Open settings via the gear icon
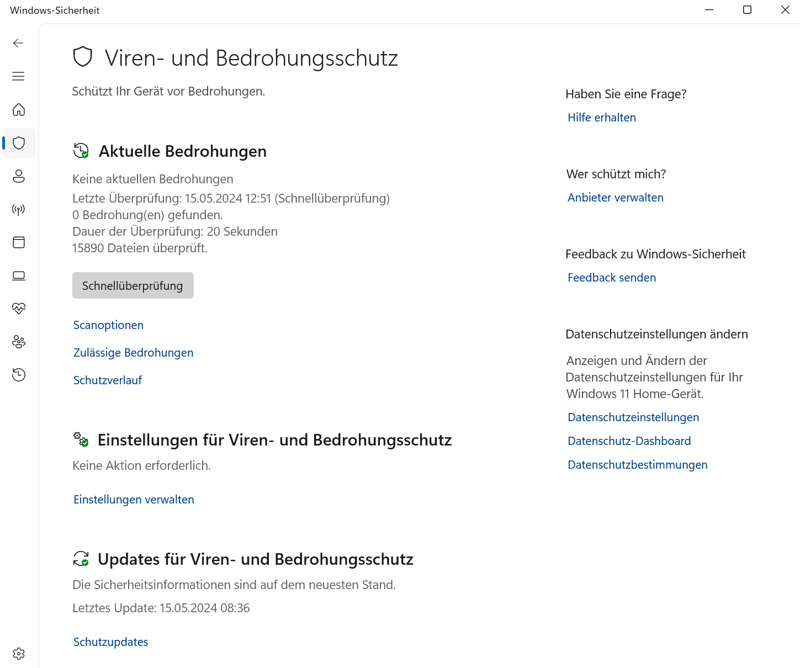The width and height of the screenshot is (800, 668). pos(18,654)
